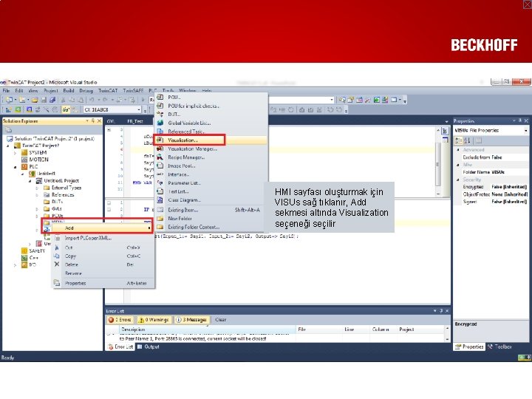
Task: Click the code editor vertical scrollbar
Action: click(438, 163)
